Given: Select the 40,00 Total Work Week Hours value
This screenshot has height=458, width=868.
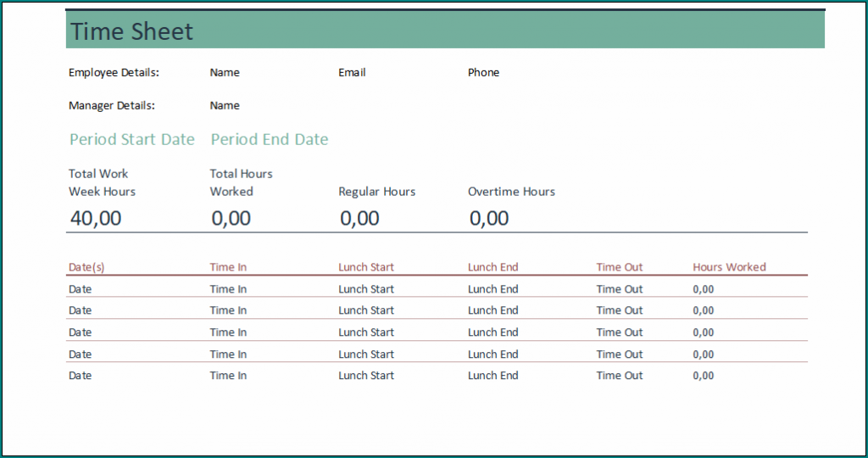Looking at the screenshot, I should [x=96, y=219].
